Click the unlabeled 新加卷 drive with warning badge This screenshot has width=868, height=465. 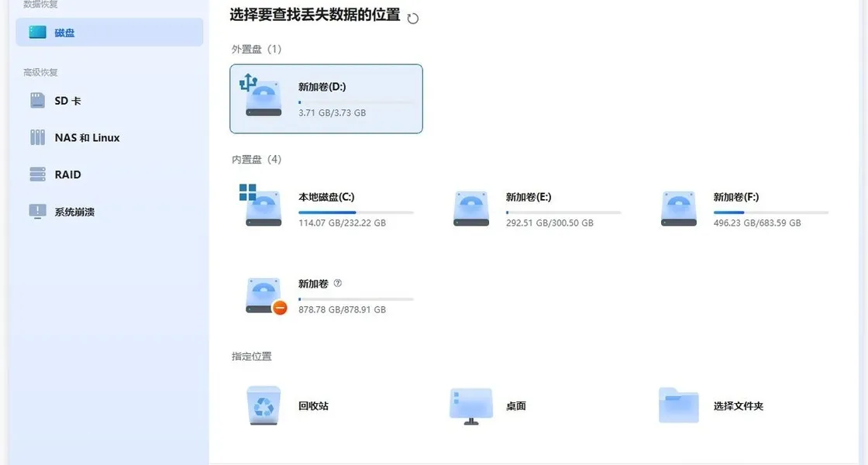(263, 295)
